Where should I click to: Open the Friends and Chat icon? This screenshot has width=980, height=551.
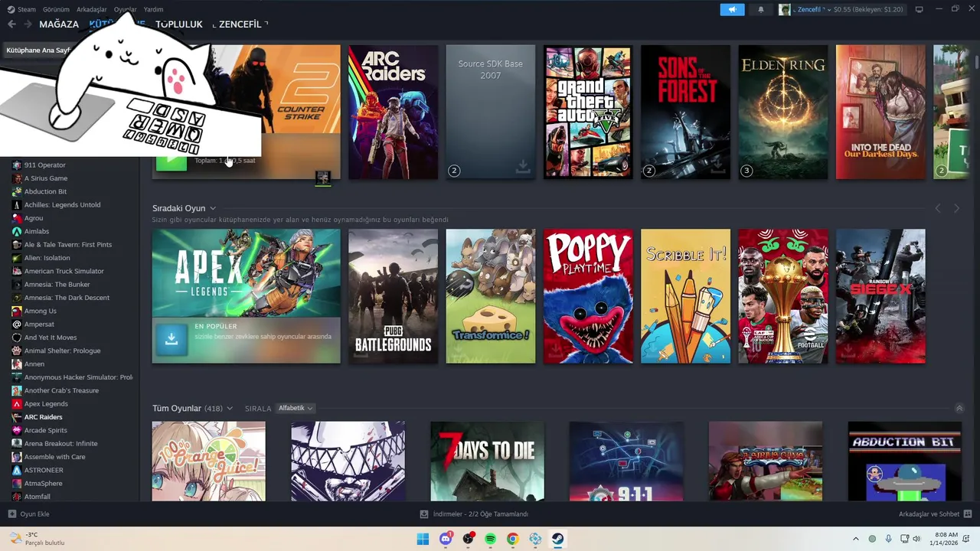click(968, 514)
